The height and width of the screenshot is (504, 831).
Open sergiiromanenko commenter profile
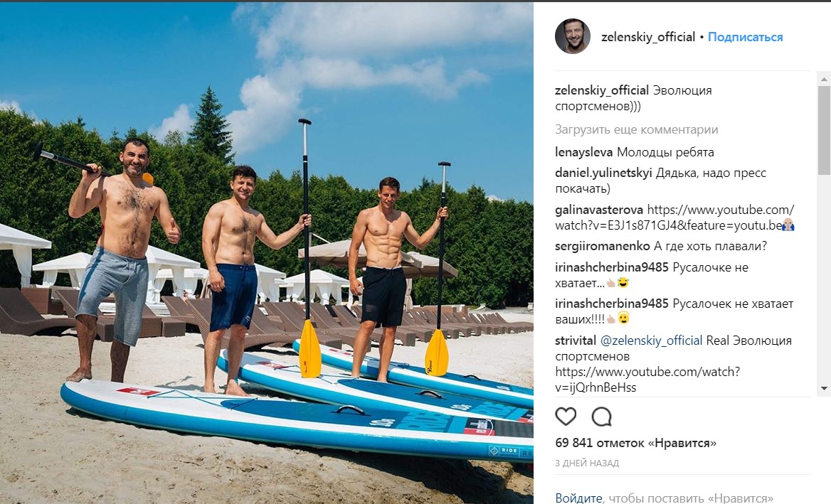(x=602, y=246)
